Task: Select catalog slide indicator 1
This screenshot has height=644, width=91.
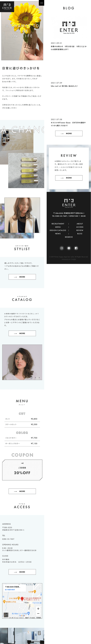Action: point(31,378)
